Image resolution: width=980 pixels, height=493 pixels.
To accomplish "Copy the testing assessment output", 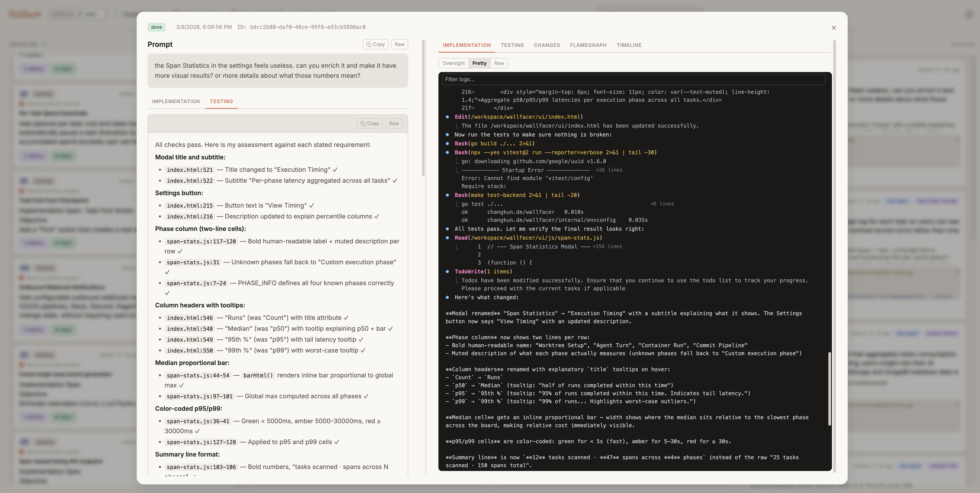I will point(370,123).
